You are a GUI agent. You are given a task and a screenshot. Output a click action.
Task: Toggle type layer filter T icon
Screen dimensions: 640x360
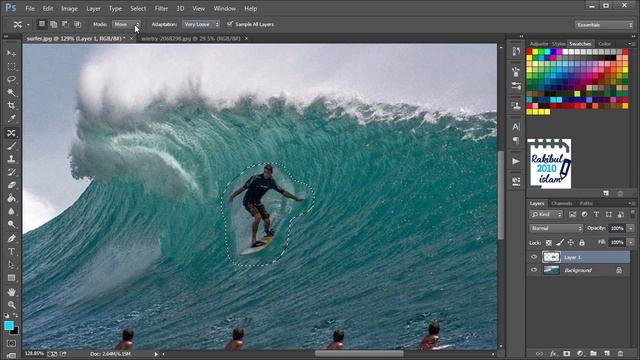[x=596, y=214]
